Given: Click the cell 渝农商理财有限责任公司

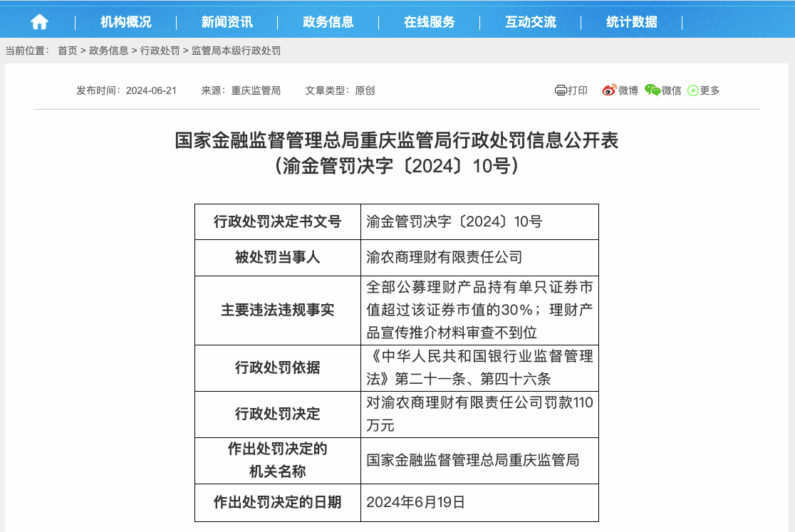Looking at the screenshot, I should (479, 258).
